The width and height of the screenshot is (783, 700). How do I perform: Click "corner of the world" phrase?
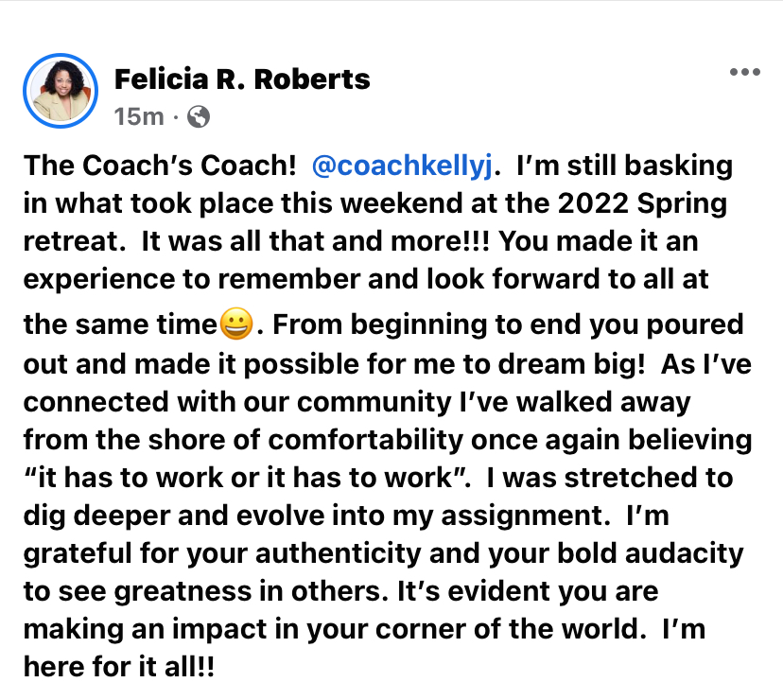click(507, 629)
